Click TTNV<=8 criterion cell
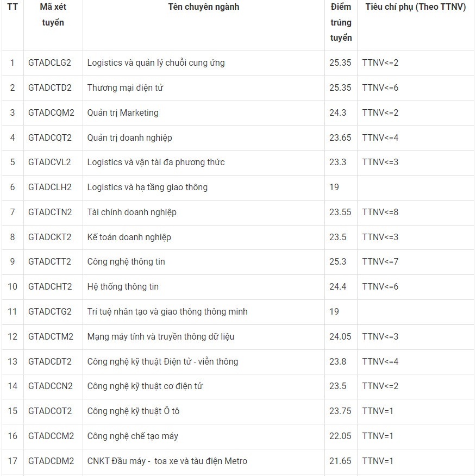Image resolution: width=476 pixels, height=476 pixels. click(380, 212)
